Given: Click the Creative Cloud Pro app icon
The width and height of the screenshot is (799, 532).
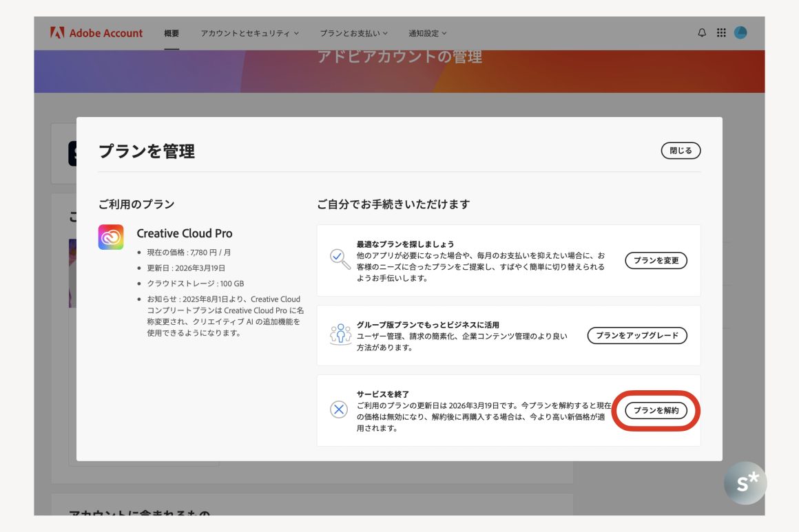Looking at the screenshot, I should click(x=111, y=237).
